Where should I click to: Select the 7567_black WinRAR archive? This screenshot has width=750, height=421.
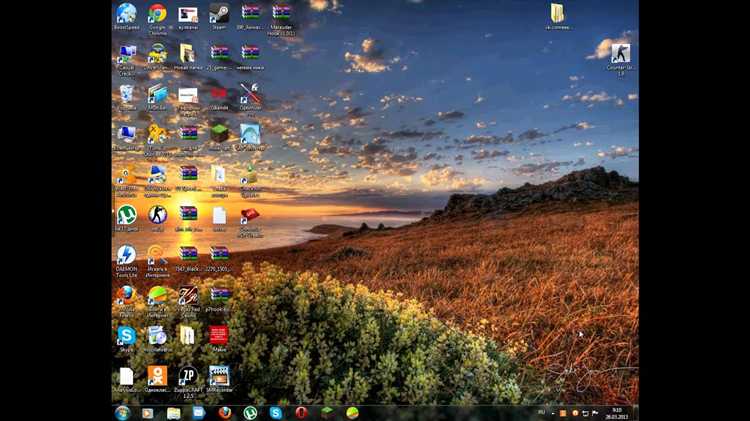188,255
